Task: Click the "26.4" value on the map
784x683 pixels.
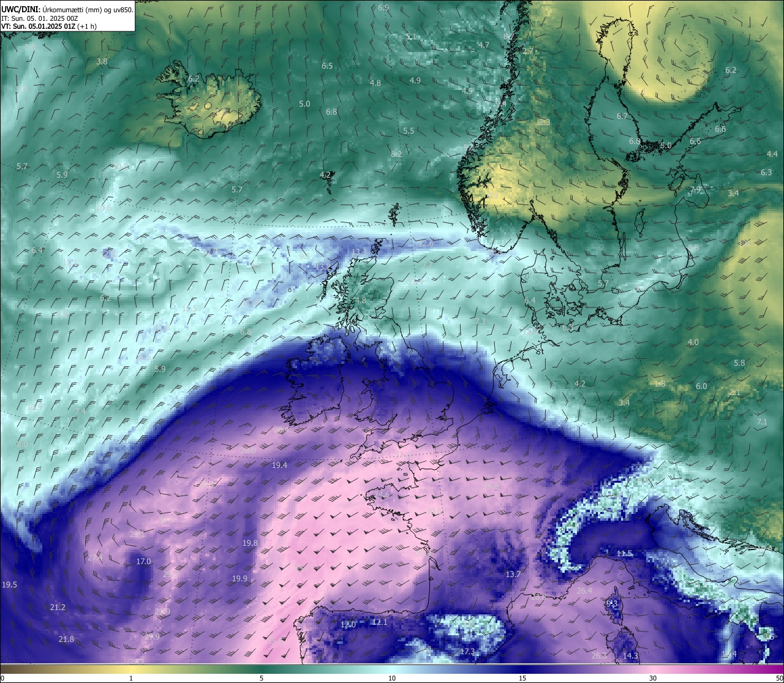Action: [x=584, y=591]
